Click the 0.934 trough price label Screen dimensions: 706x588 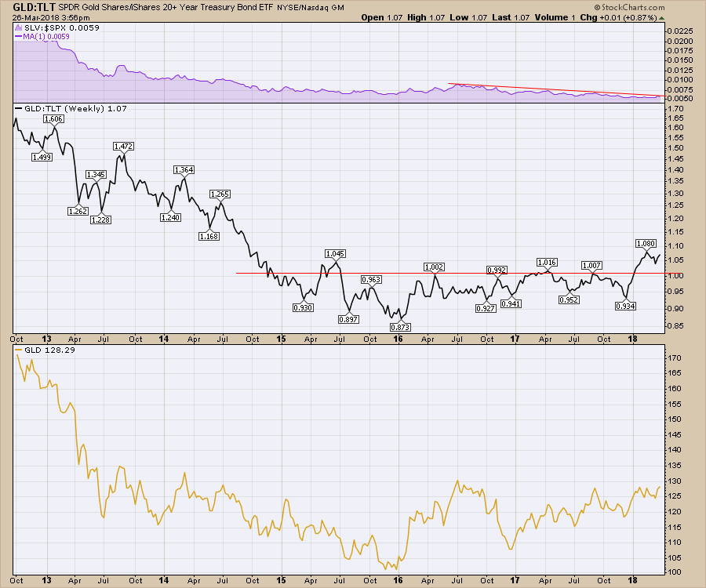click(625, 306)
